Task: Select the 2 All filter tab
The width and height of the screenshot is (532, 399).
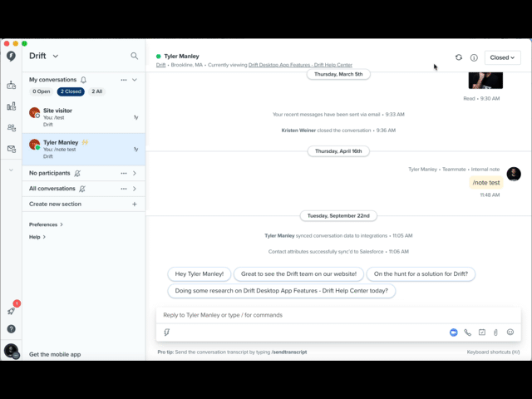Action: click(97, 91)
